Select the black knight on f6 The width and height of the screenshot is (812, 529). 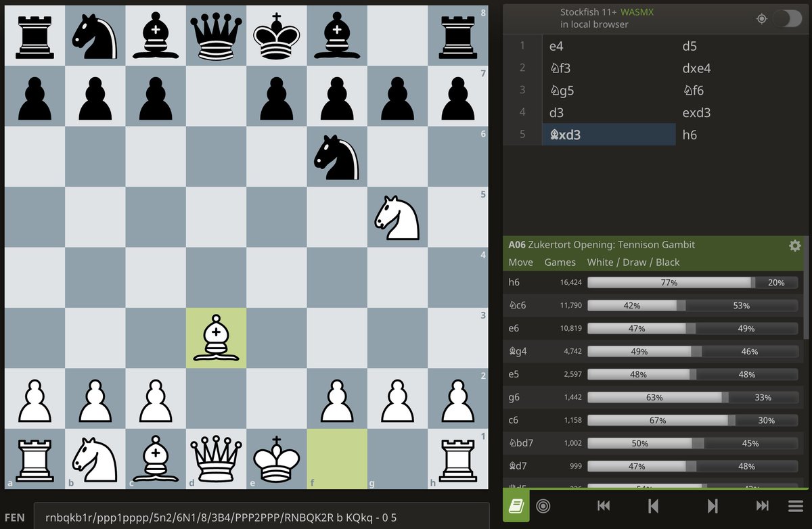[x=337, y=157]
